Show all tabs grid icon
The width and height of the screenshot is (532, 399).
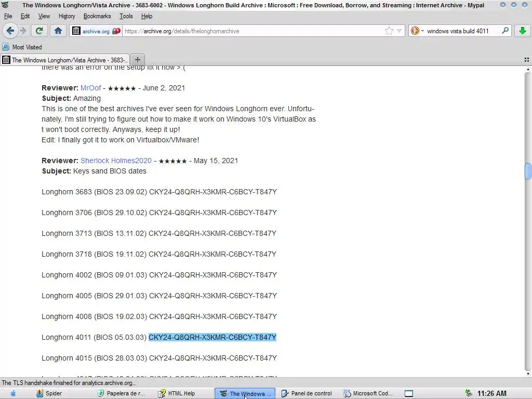527,60
